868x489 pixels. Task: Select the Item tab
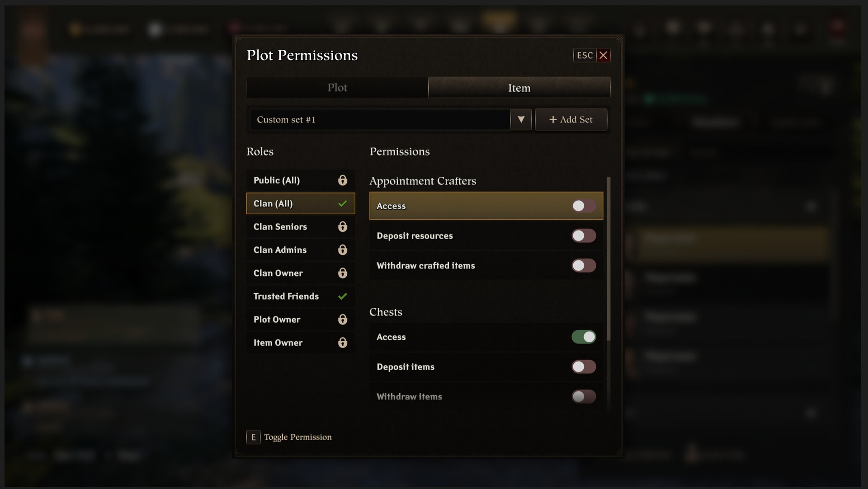519,88
